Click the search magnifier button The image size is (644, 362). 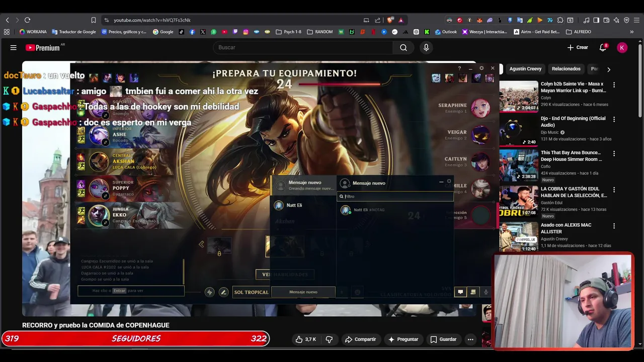[x=404, y=47]
